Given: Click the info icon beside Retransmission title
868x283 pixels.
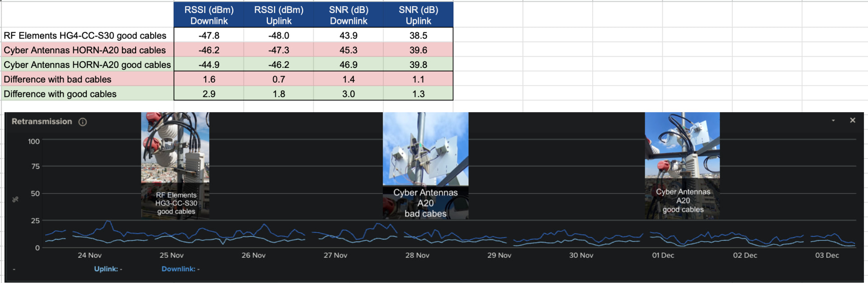Looking at the screenshot, I should [83, 122].
